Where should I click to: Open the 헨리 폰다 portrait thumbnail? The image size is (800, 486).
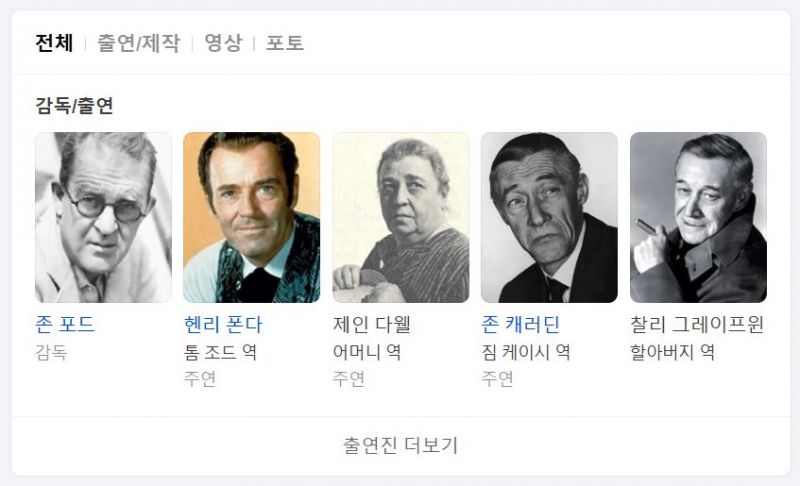[251, 217]
